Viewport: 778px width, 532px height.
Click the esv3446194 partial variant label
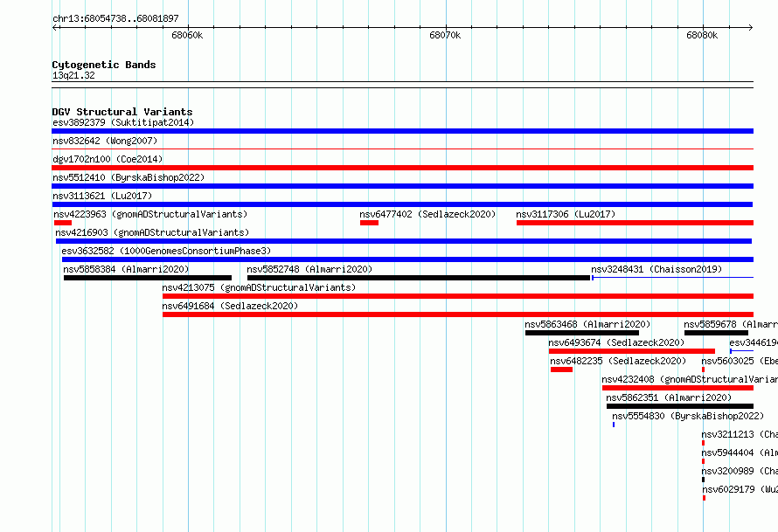754,342
